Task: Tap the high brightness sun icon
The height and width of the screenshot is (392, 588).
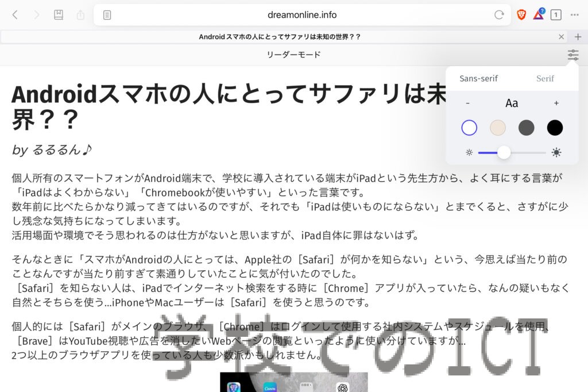Action: pyautogui.click(x=556, y=152)
